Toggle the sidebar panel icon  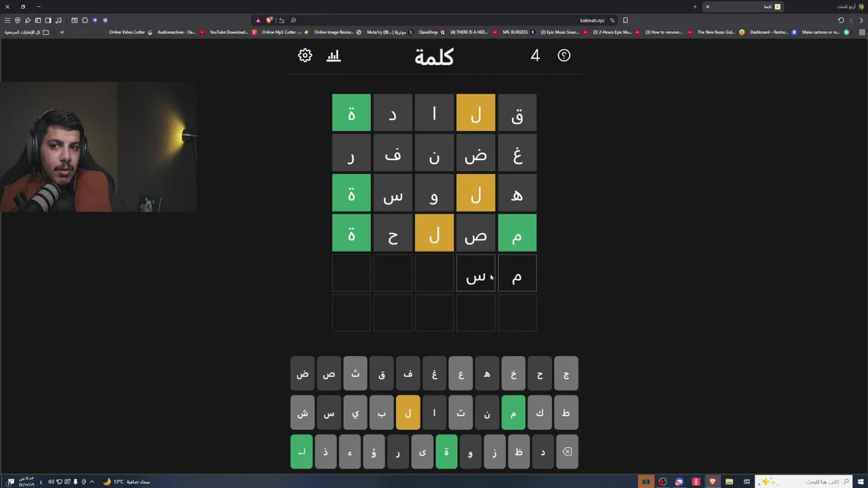48,20
